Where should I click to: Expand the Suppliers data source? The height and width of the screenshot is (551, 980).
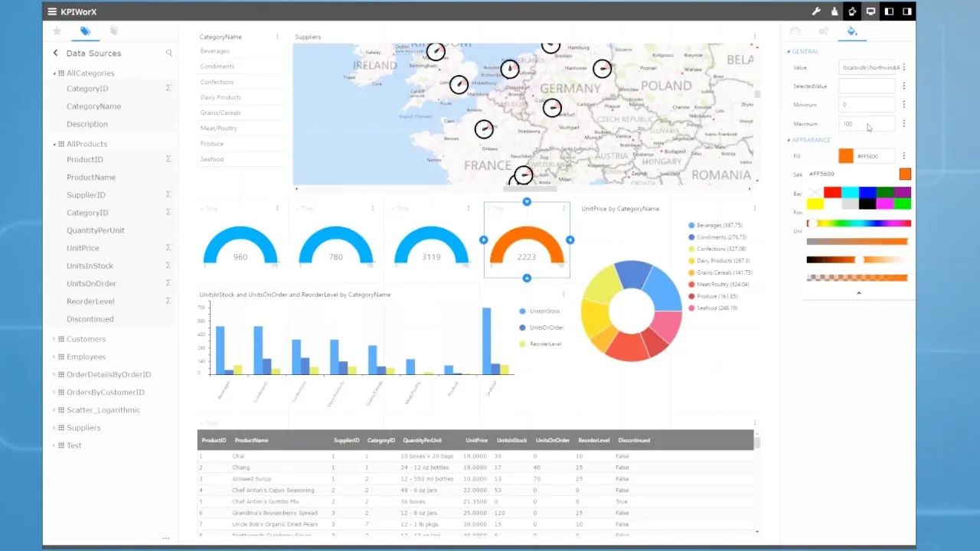pos(54,428)
